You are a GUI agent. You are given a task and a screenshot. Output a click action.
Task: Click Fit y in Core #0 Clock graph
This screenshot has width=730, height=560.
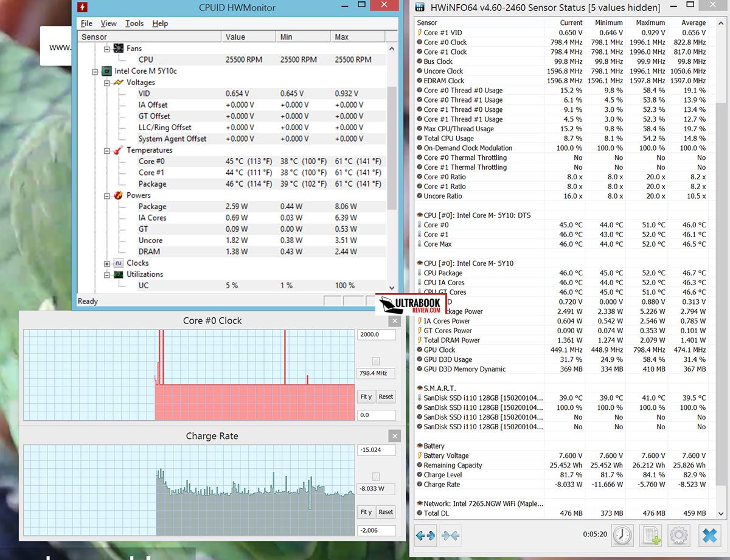pos(366,396)
